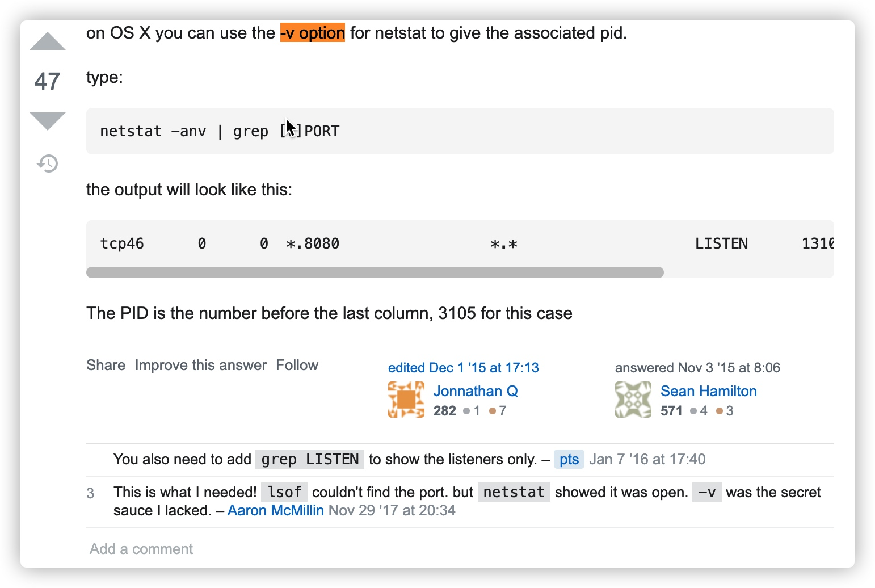Click 'Add a comment'
This screenshot has width=875, height=588.
click(141, 549)
